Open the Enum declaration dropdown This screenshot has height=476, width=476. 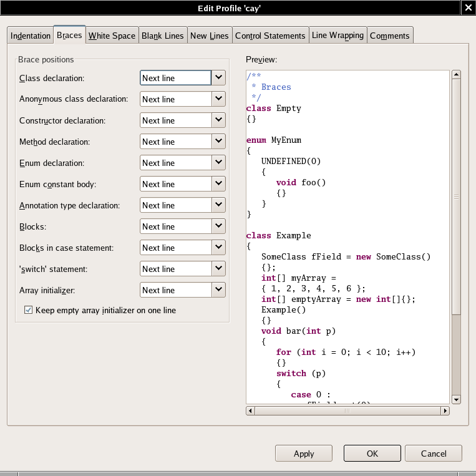point(218,163)
